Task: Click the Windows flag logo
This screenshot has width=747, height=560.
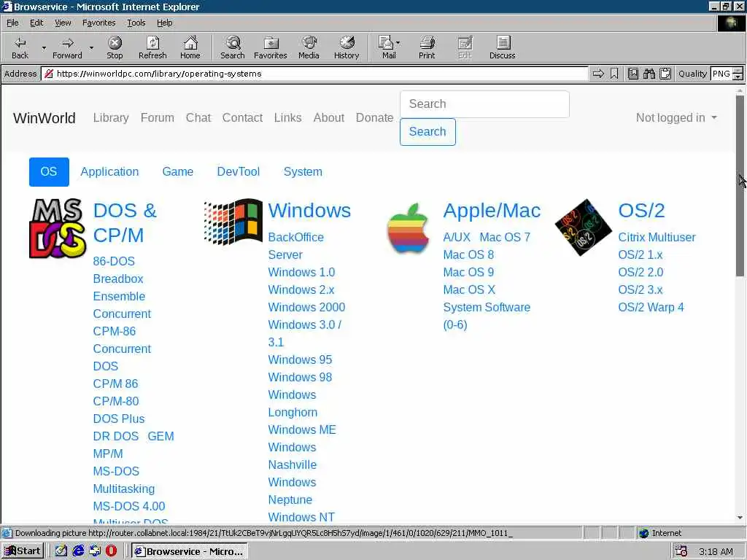Action: (x=233, y=222)
